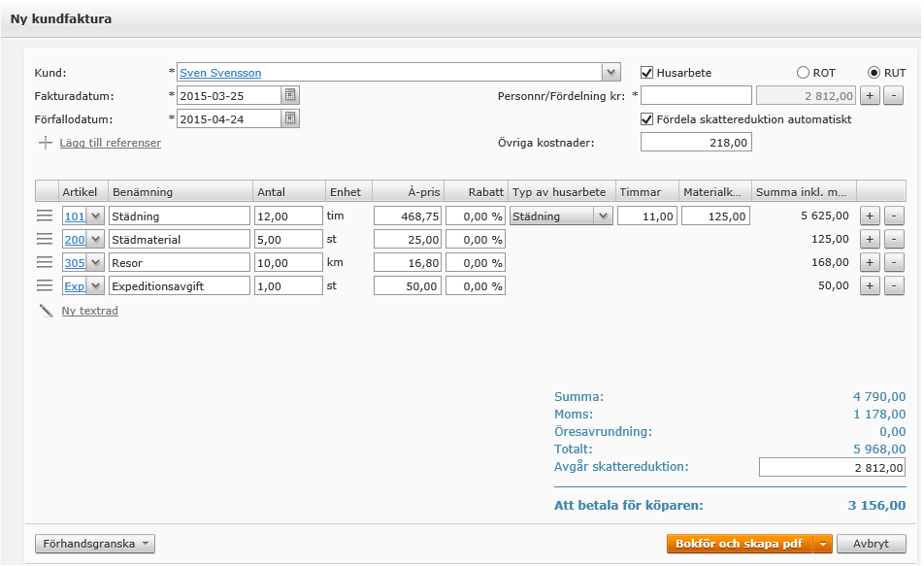The width and height of the screenshot is (924, 566).
Task: Click plus next to Personnr/Fördelning field
Action: point(870,95)
